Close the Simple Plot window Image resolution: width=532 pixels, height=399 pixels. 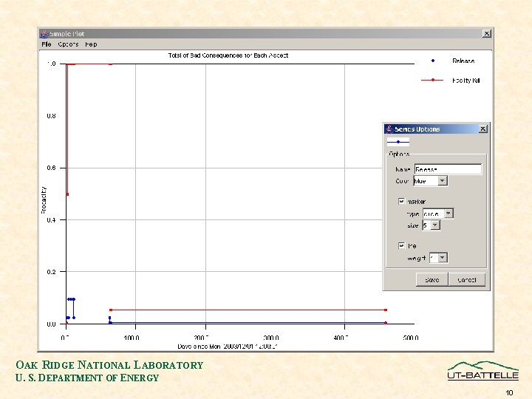(486, 33)
